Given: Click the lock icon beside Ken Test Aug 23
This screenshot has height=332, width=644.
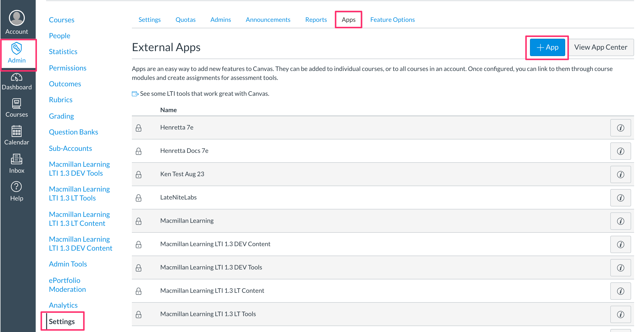Looking at the screenshot, I should click(139, 175).
